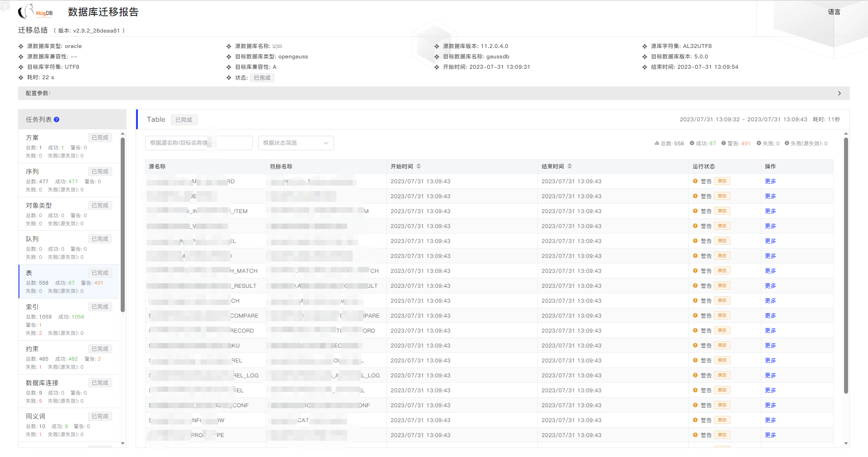
Task: Select the 序列 task in the task list
Action: (x=69, y=180)
